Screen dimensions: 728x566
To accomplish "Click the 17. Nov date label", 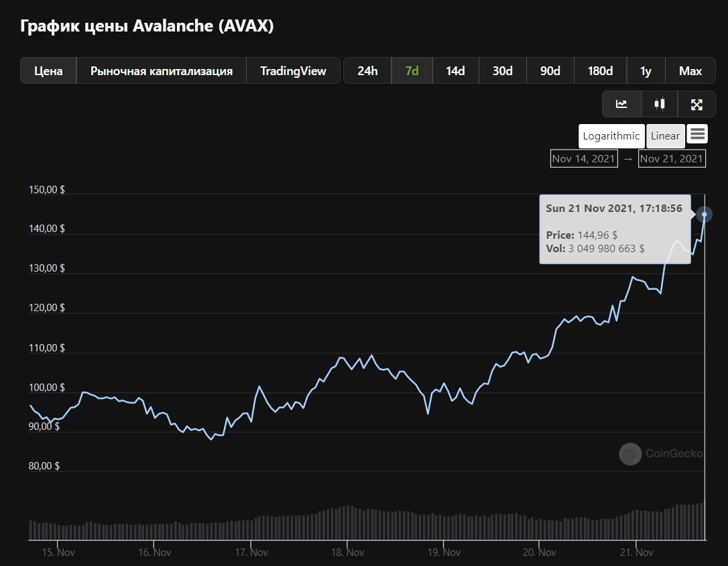I will [251, 553].
